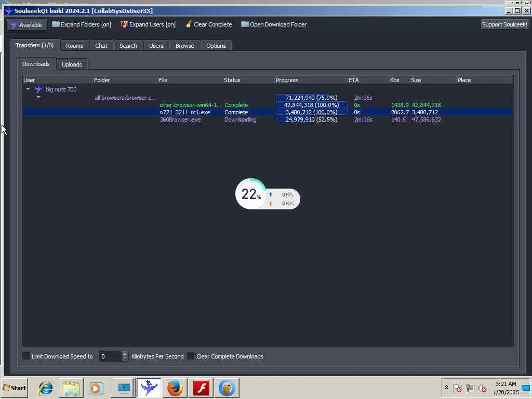
Task: Click otter-browser 42,844,318 progress bar
Action: click(x=312, y=105)
